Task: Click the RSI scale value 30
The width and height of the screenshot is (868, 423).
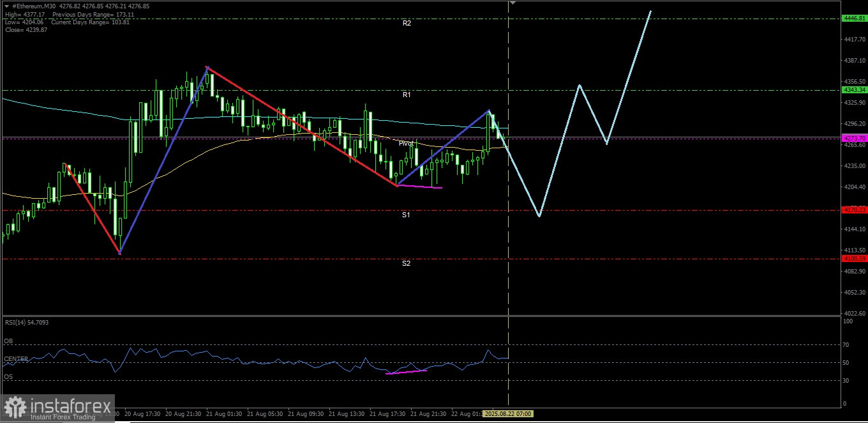Action: coord(847,380)
